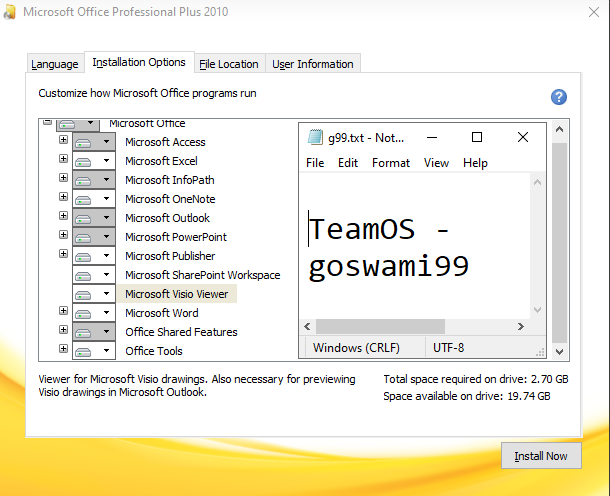This screenshot has height=496, width=610.
Task: Open the Format menu in Notepad
Action: point(391,163)
